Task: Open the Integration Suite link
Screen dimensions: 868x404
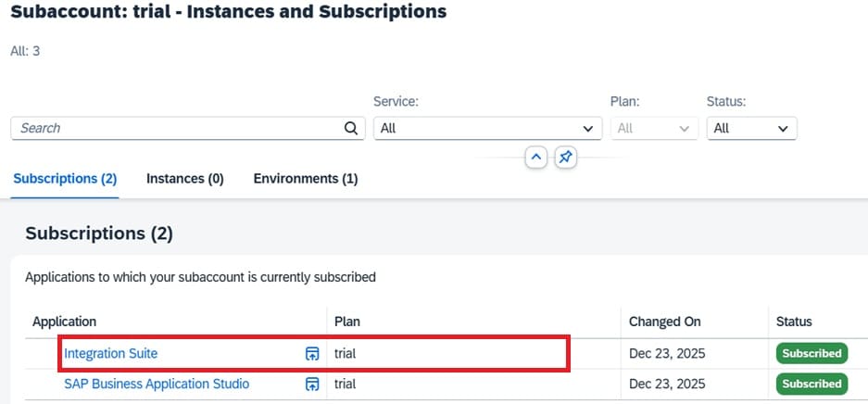Action: [x=111, y=353]
